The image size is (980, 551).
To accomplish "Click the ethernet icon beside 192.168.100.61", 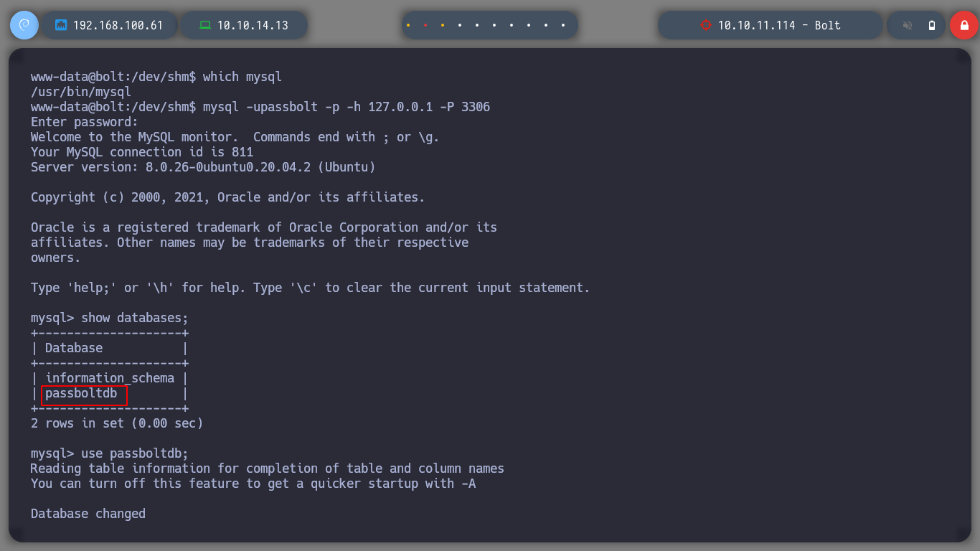I will 61,25.
